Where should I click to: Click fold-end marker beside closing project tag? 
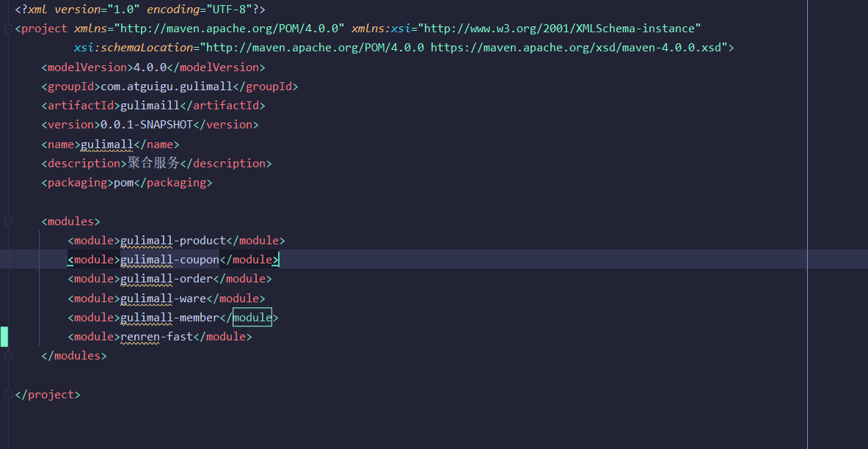[8, 394]
